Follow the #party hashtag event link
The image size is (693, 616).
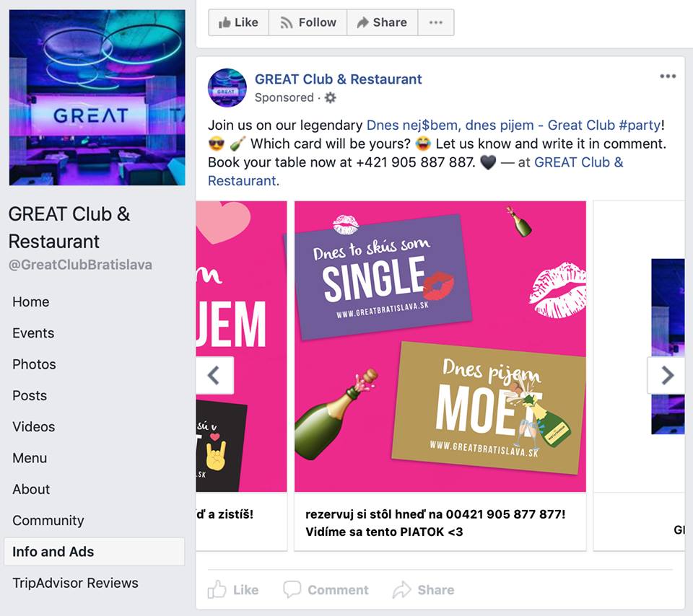[513, 125]
